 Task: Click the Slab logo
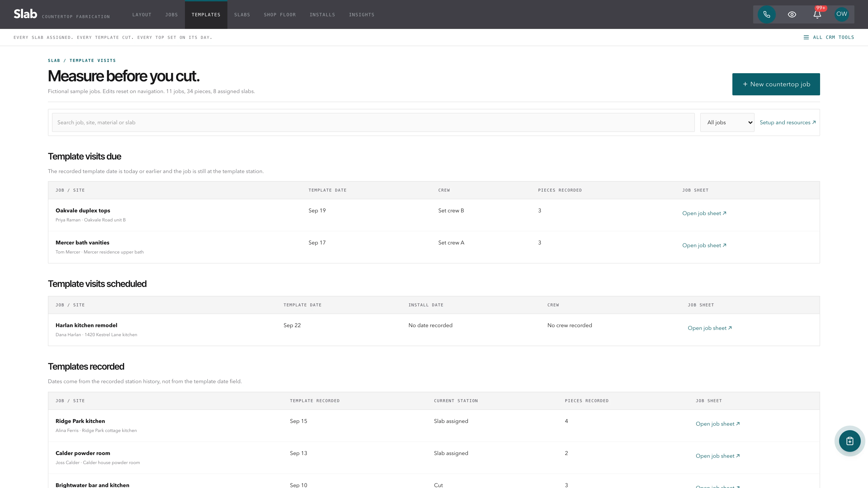[25, 14]
